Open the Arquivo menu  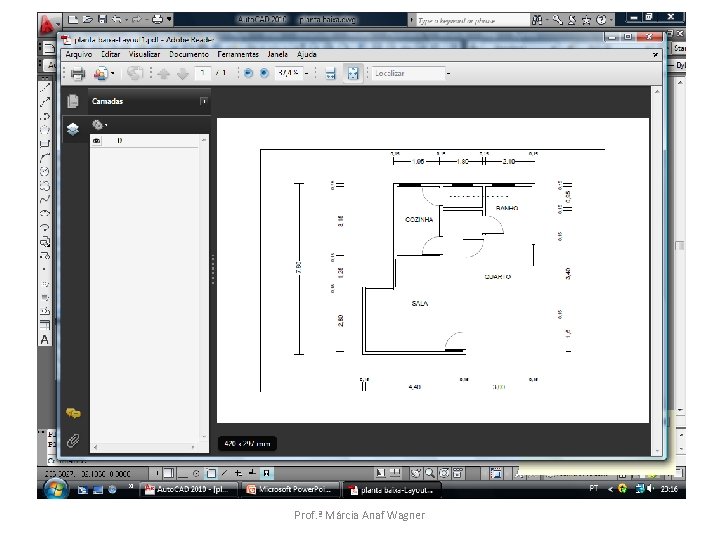(79, 54)
